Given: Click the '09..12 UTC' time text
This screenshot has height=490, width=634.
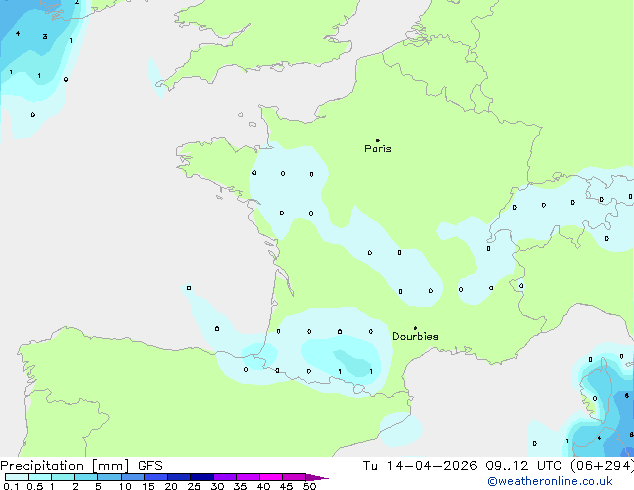Looking at the screenshot, I should point(524,466).
